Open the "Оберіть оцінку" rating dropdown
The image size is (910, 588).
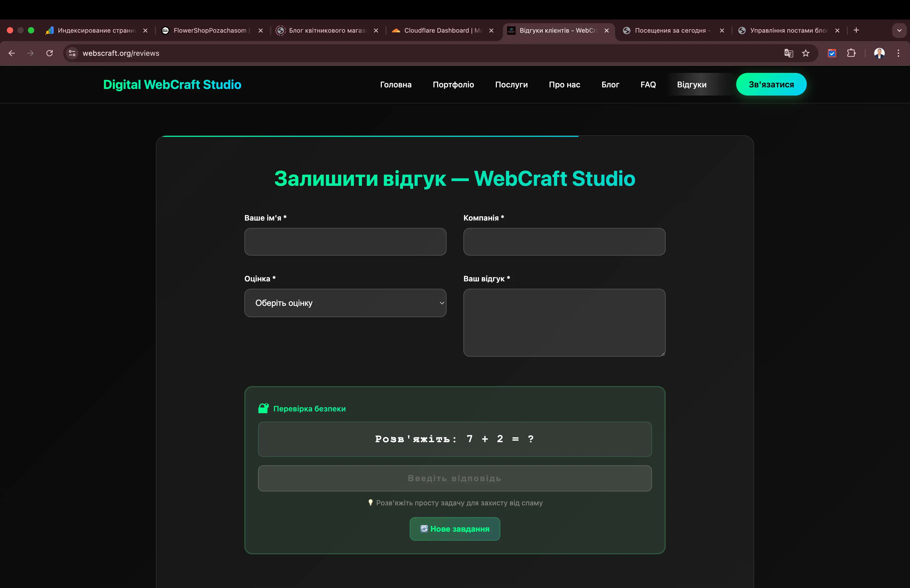345,302
